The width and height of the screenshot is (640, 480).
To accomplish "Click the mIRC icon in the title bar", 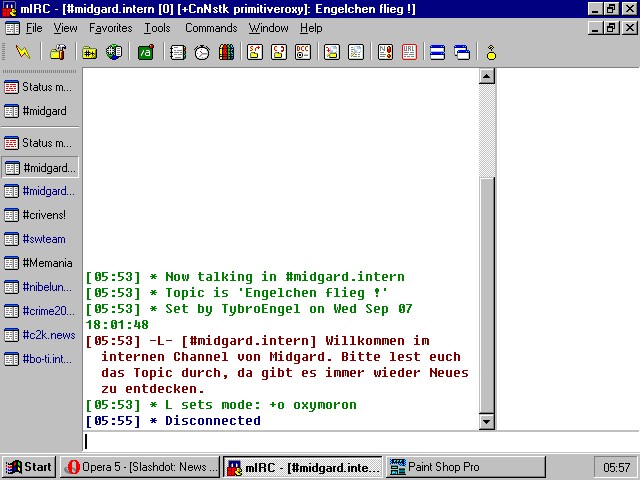I will (x=9, y=9).
